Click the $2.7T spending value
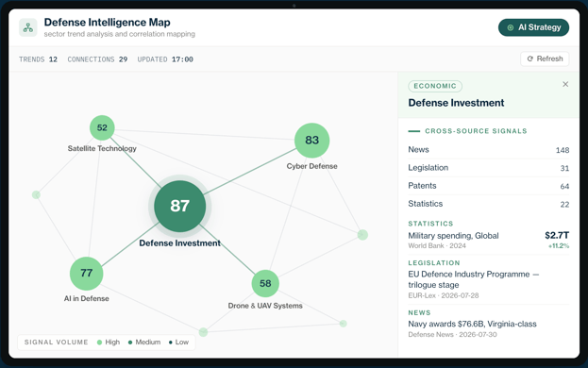The image size is (588, 368). 557,235
